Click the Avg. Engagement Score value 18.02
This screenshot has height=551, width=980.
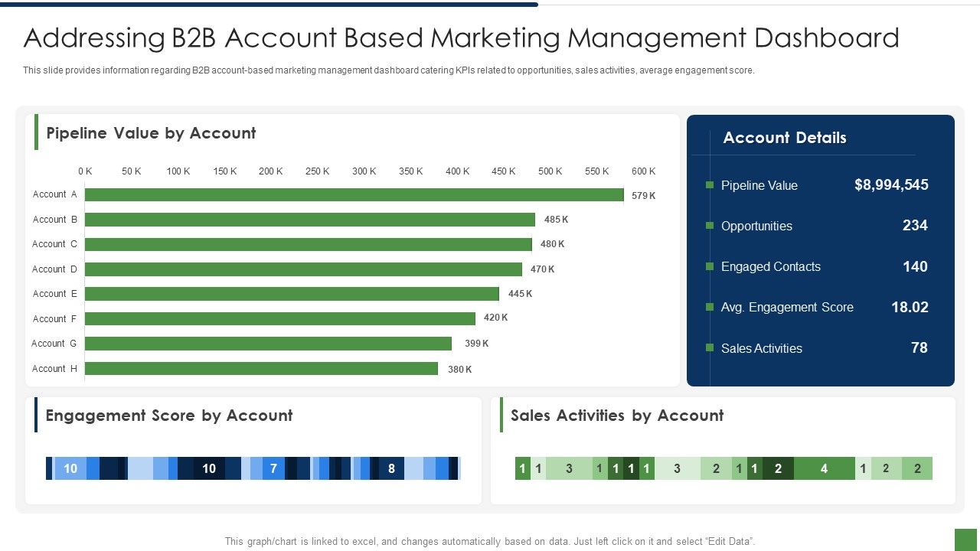click(x=910, y=307)
